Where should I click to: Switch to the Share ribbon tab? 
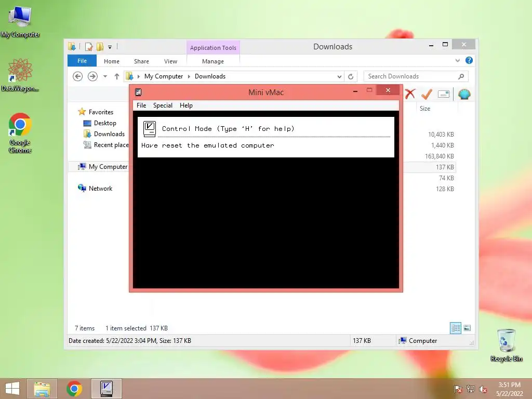pos(141,61)
